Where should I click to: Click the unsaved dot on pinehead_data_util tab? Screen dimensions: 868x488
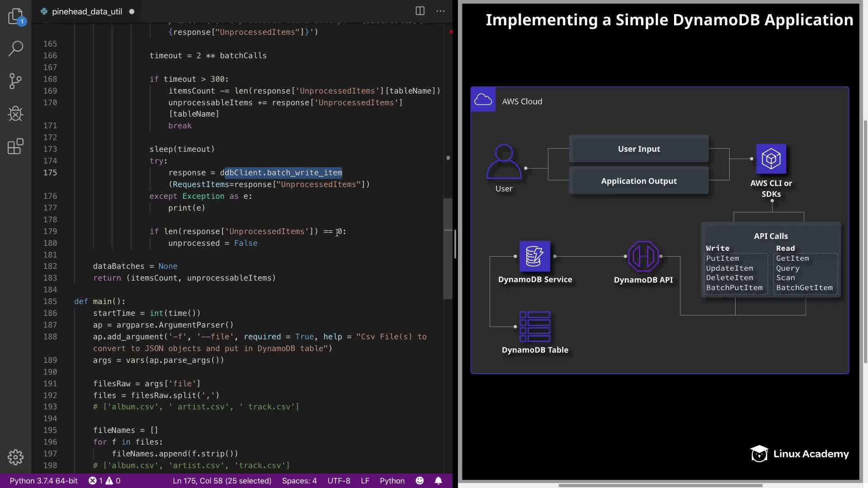(132, 11)
